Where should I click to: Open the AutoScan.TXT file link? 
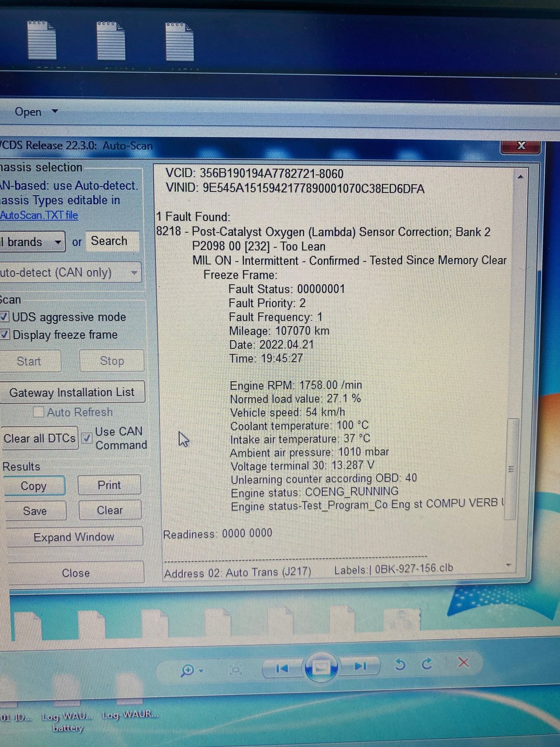pyautogui.click(x=39, y=215)
